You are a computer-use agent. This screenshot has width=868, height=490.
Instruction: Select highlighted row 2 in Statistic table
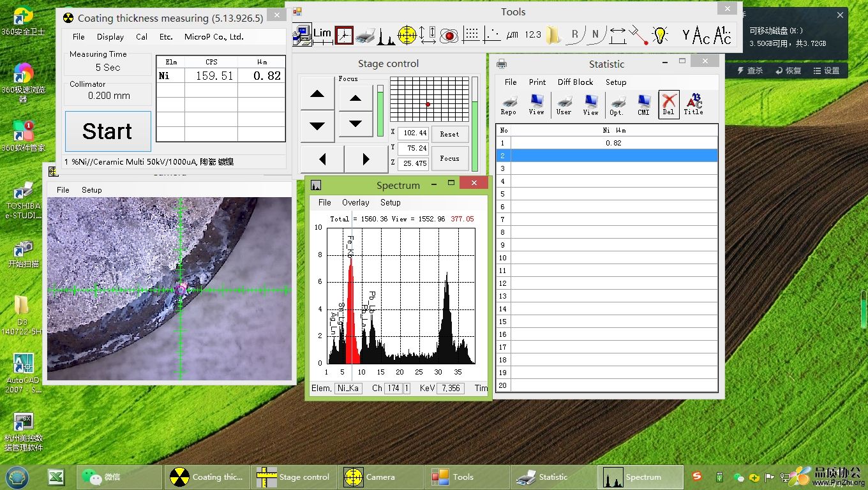coord(607,156)
